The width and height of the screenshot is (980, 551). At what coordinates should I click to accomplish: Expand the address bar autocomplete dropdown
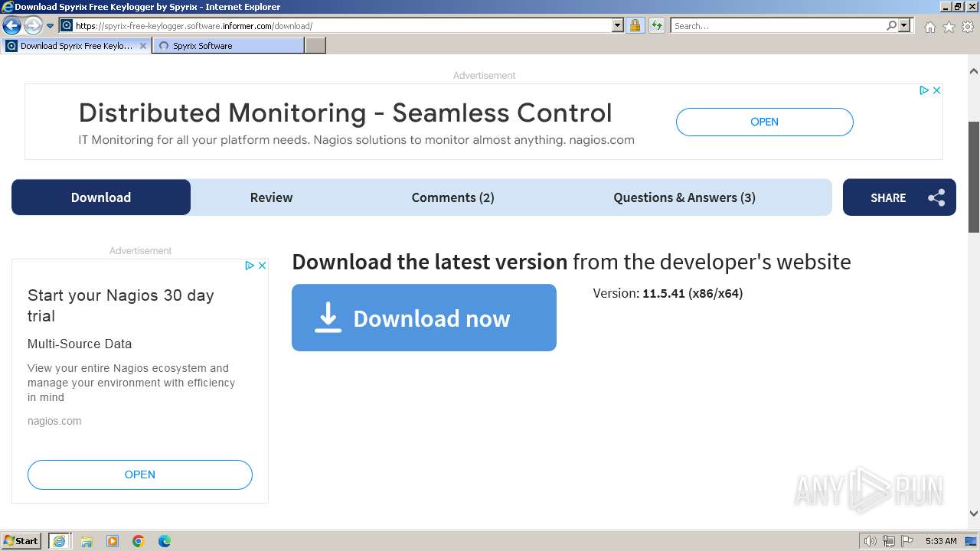(618, 26)
